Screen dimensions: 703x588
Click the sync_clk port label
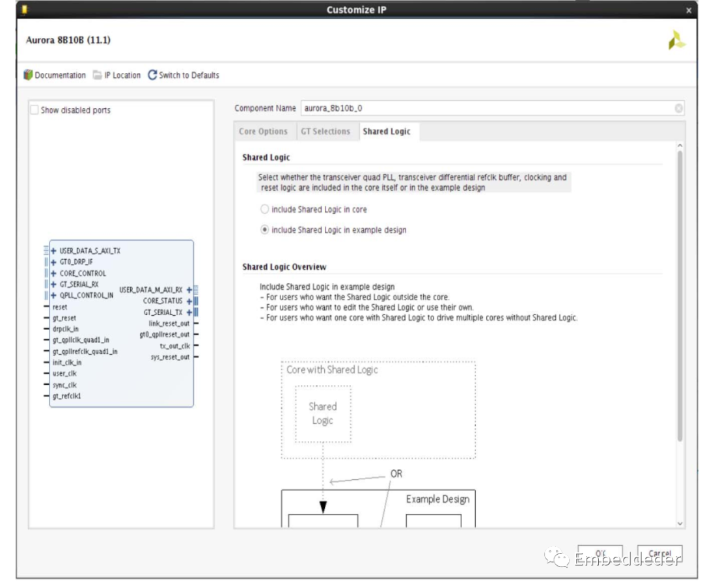[64, 385]
